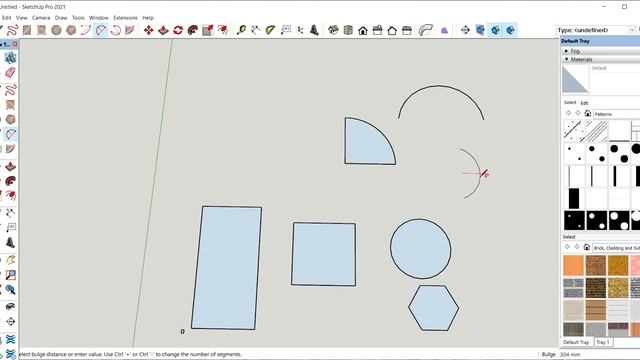The width and height of the screenshot is (640, 360).
Task: Switch to Left view
Action: (407, 30)
